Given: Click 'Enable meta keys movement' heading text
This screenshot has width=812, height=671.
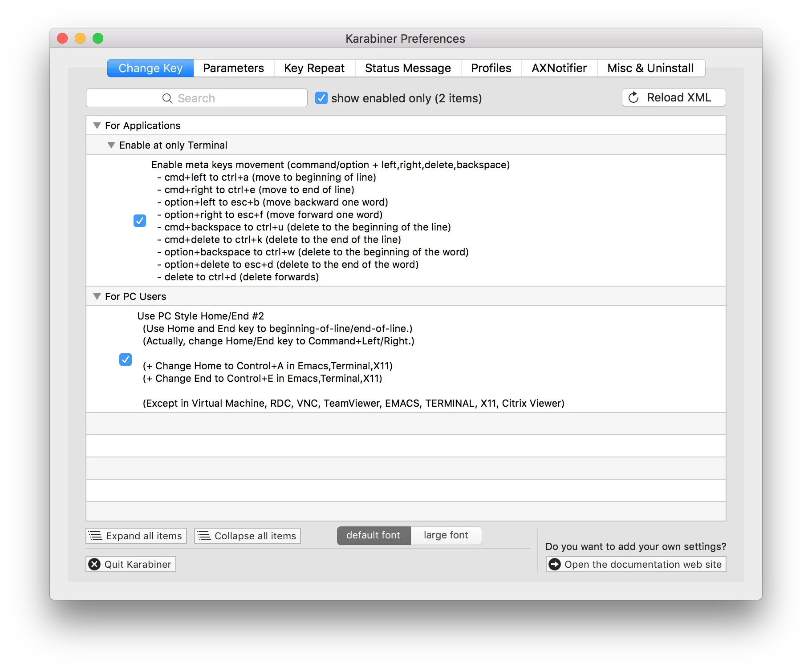Looking at the screenshot, I should click(330, 165).
